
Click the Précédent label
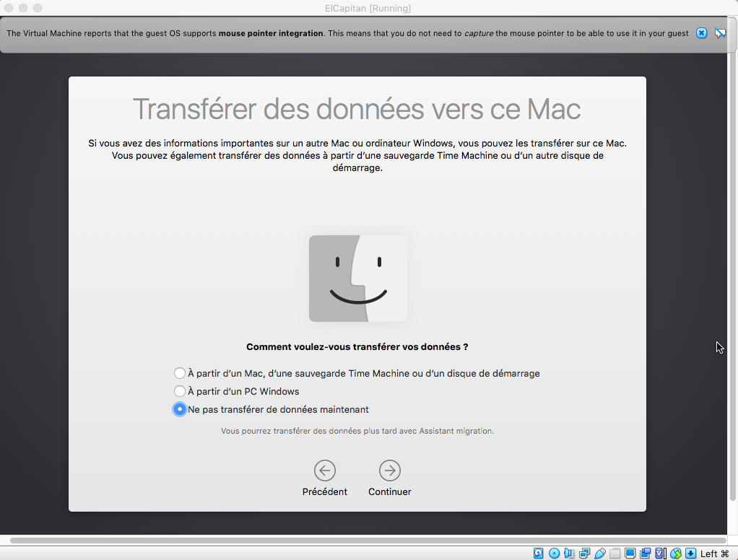pos(325,492)
